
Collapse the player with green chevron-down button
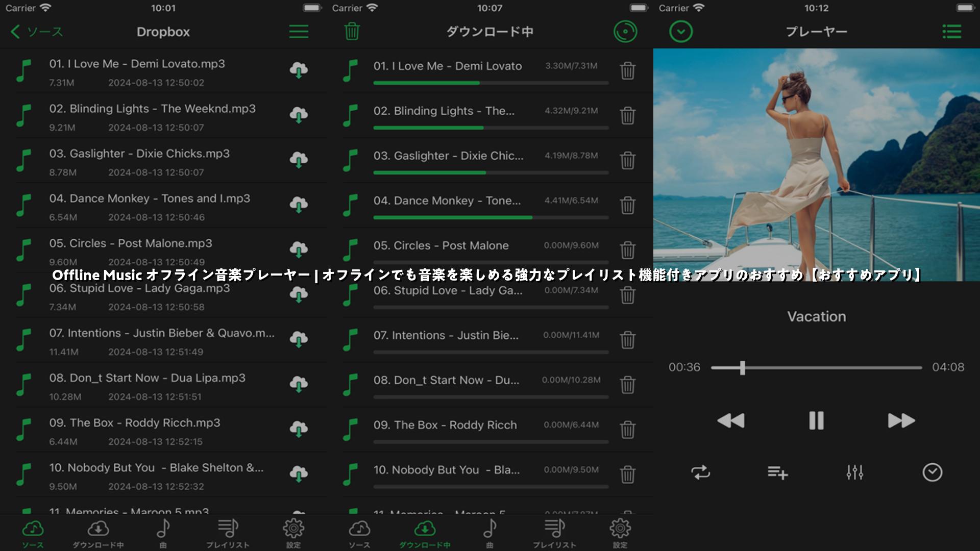[681, 32]
